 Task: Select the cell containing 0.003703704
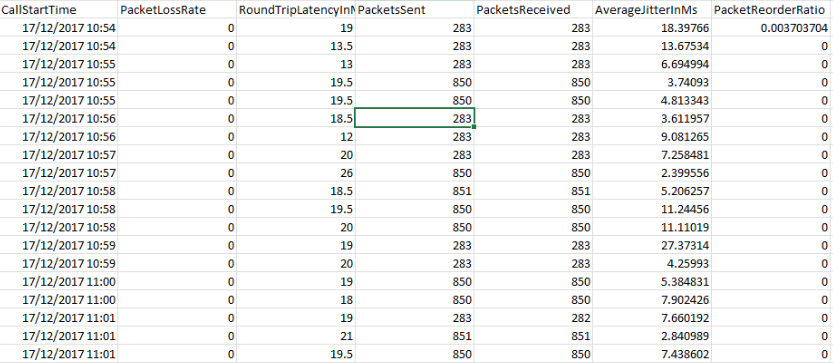(x=772, y=28)
